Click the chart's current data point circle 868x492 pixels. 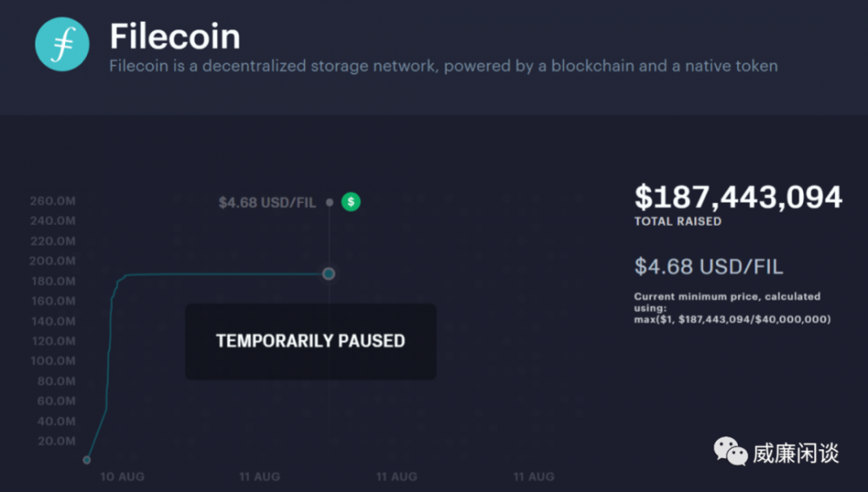coord(329,273)
